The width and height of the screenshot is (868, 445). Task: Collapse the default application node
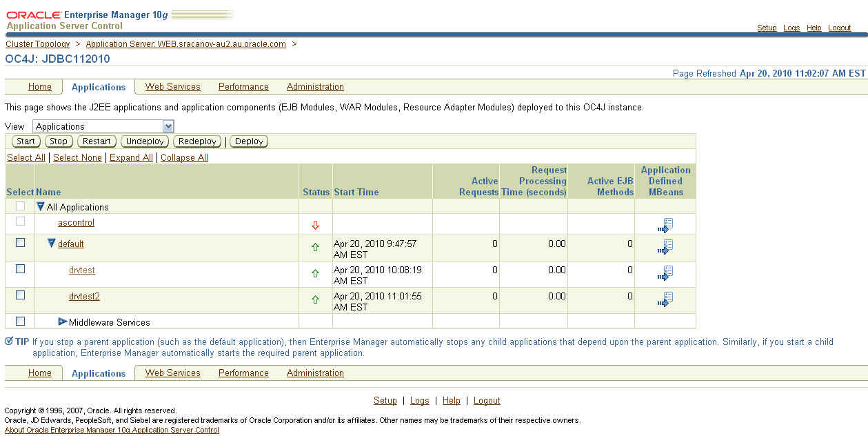[x=52, y=243]
